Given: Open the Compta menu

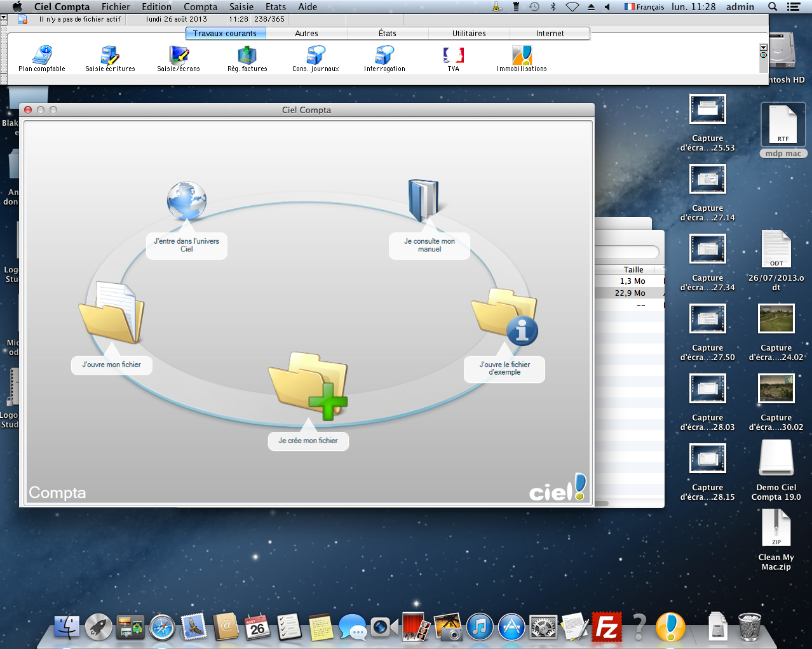Looking at the screenshot, I should click(201, 7).
